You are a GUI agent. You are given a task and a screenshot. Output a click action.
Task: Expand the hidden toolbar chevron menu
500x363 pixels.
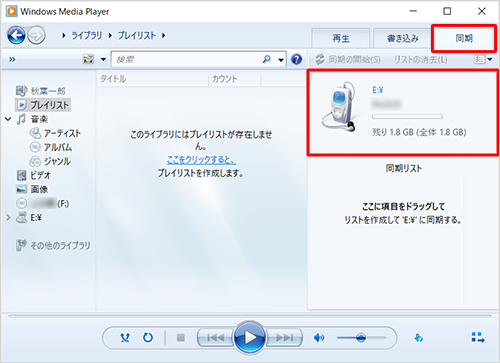(12, 59)
